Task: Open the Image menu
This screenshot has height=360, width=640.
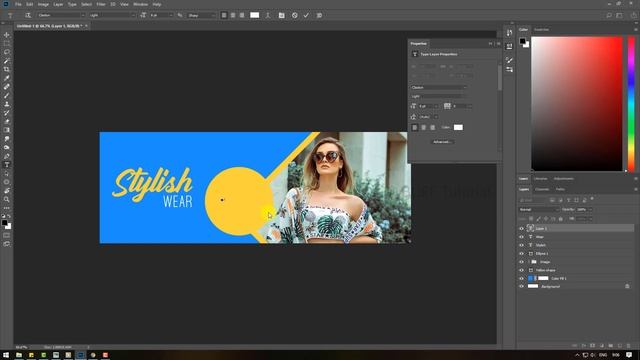Action: click(43, 4)
